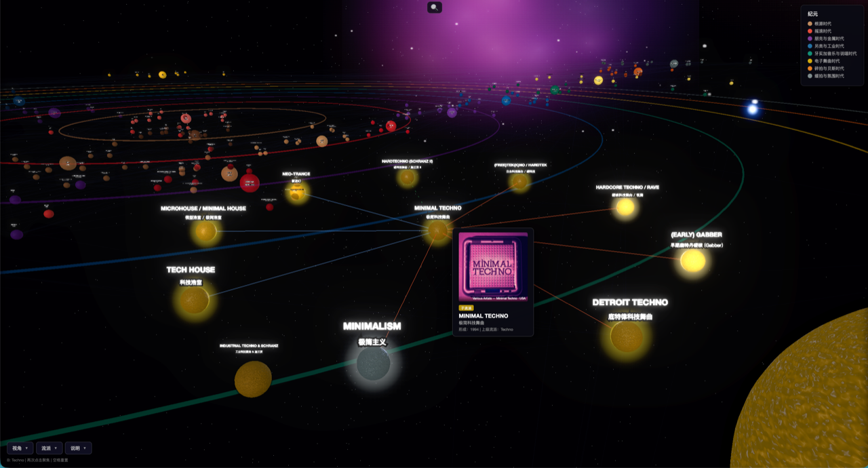This screenshot has height=468, width=868.
Task: Select the (FREE)TEK(K)NO / HARDTEK planet
Action: pos(519,181)
